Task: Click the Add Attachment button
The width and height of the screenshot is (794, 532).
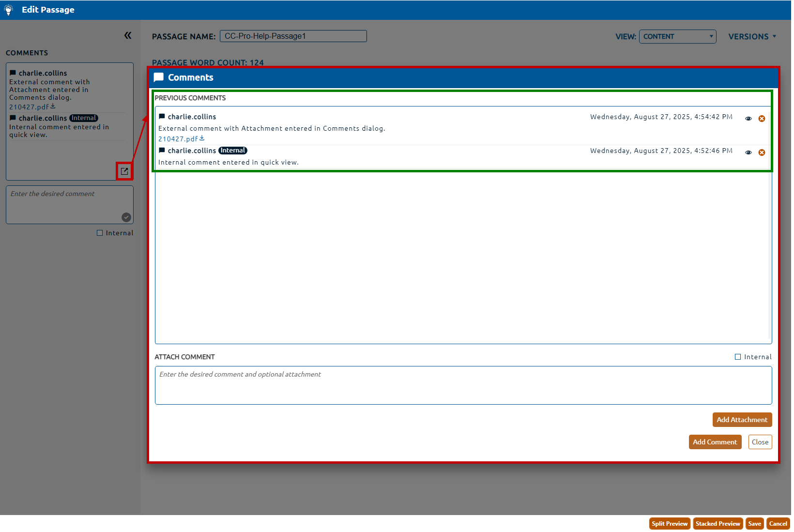Action: point(742,420)
